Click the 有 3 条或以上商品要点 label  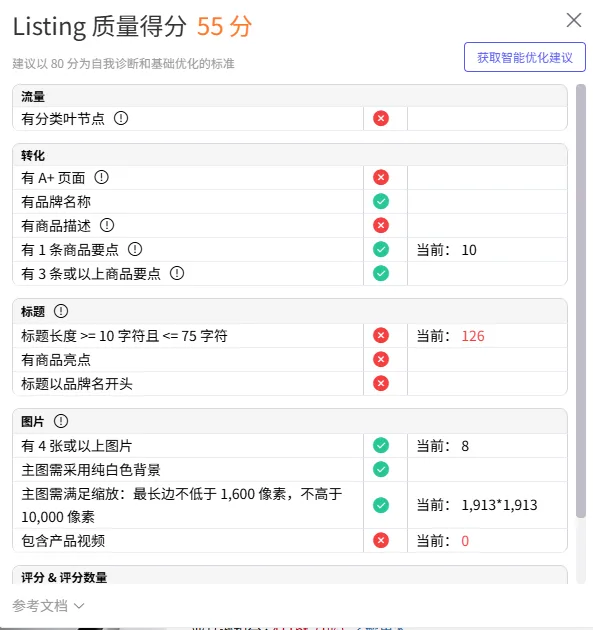point(91,274)
